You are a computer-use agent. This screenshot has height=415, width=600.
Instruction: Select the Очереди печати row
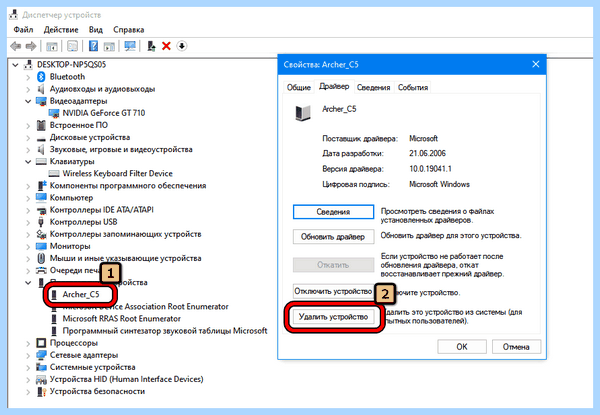click(x=74, y=270)
